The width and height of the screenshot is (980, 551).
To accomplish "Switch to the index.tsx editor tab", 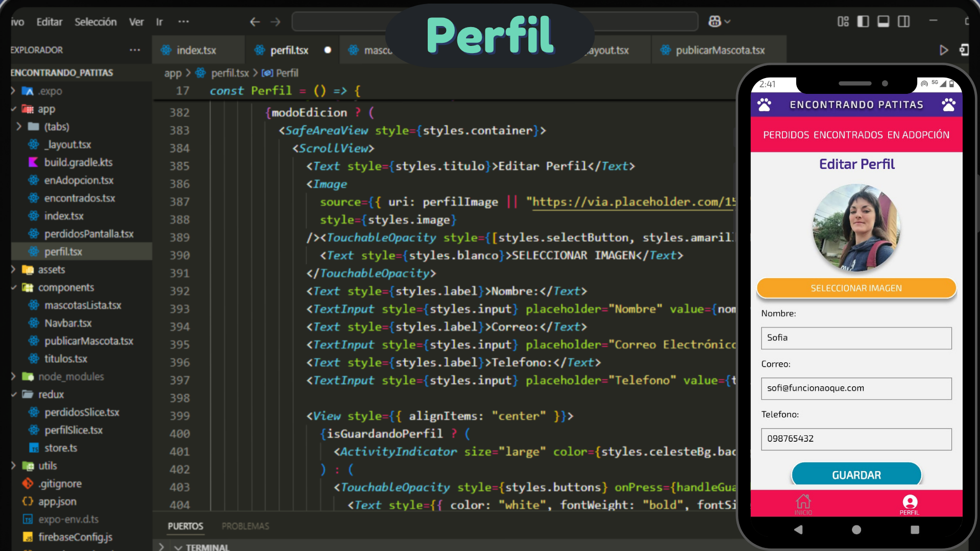I will click(x=196, y=50).
